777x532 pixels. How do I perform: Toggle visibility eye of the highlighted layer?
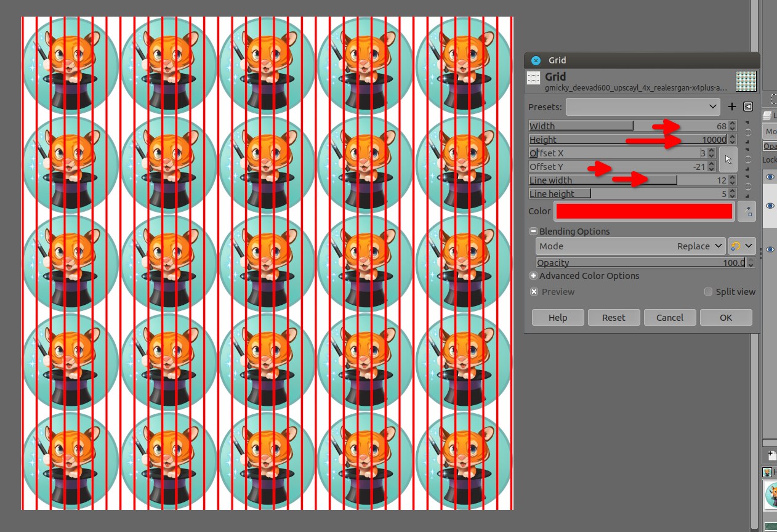[x=770, y=206]
